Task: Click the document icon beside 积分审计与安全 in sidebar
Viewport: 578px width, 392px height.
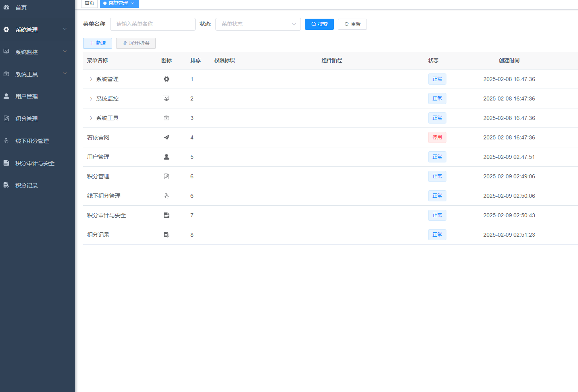Action: pos(6,163)
